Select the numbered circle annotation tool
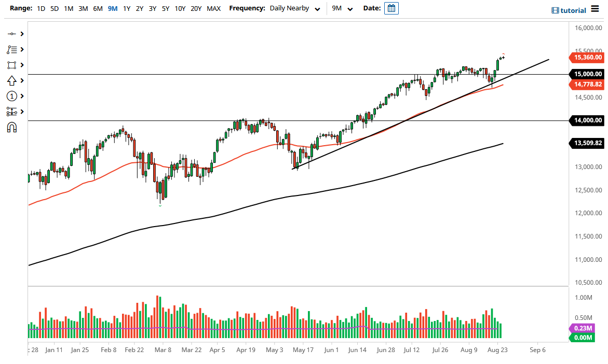Viewport: 608px width, 364px height. (11, 96)
